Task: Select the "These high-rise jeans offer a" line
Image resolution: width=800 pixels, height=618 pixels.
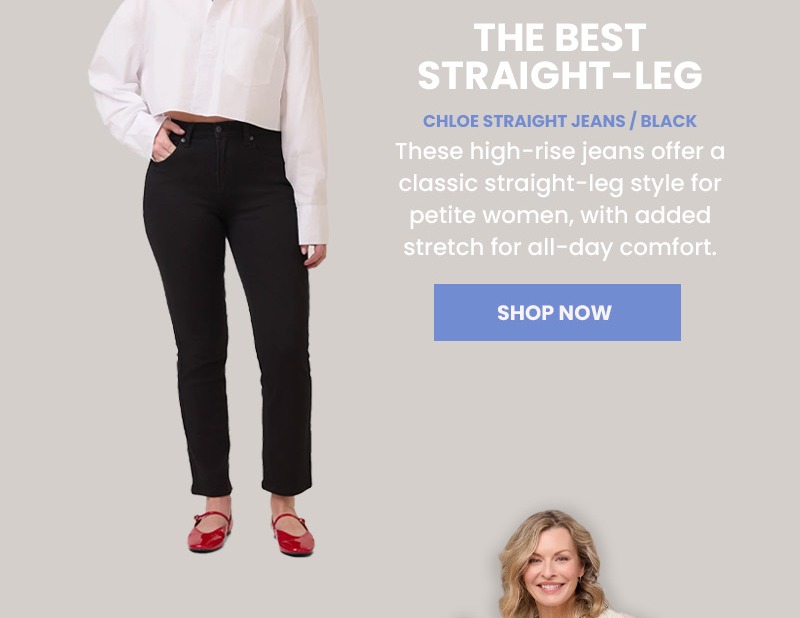Action: [x=560, y=152]
